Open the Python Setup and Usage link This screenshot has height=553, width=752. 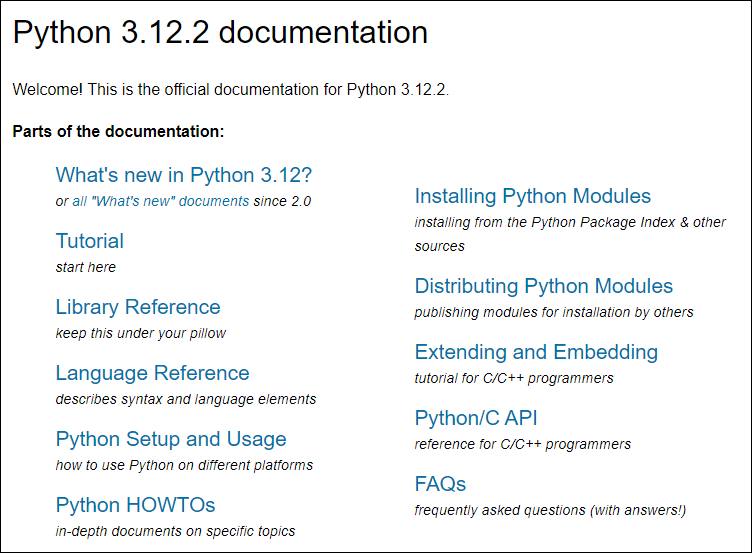coord(171,439)
